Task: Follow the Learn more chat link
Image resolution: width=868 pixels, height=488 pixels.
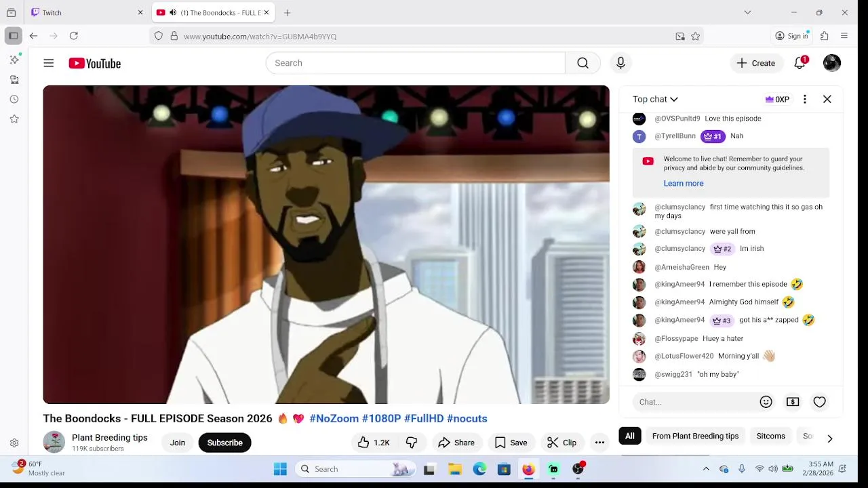Action: tap(683, 183)
